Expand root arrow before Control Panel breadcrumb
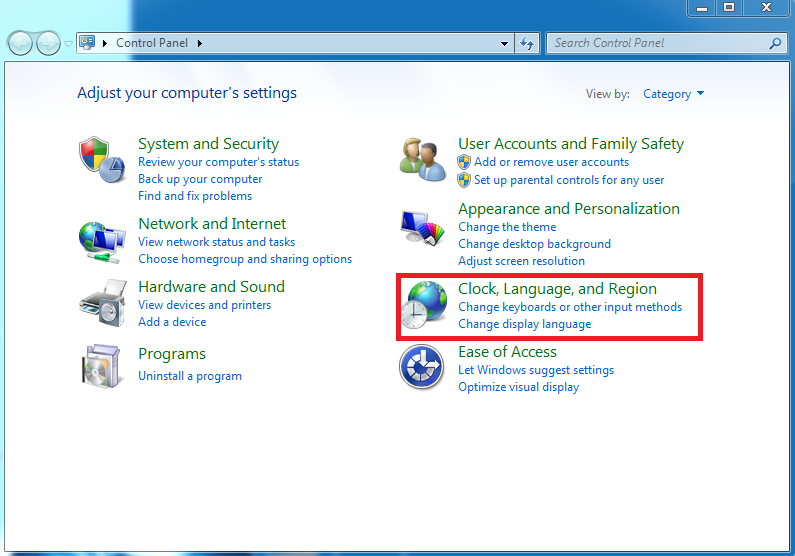795x556 pixels. (x=105, y=44)
